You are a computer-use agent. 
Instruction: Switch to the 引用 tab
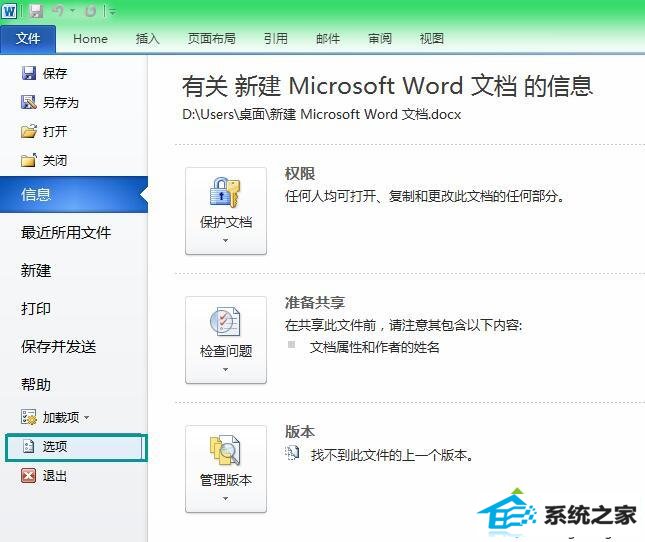pyautogui.click(x=276, y=39)
